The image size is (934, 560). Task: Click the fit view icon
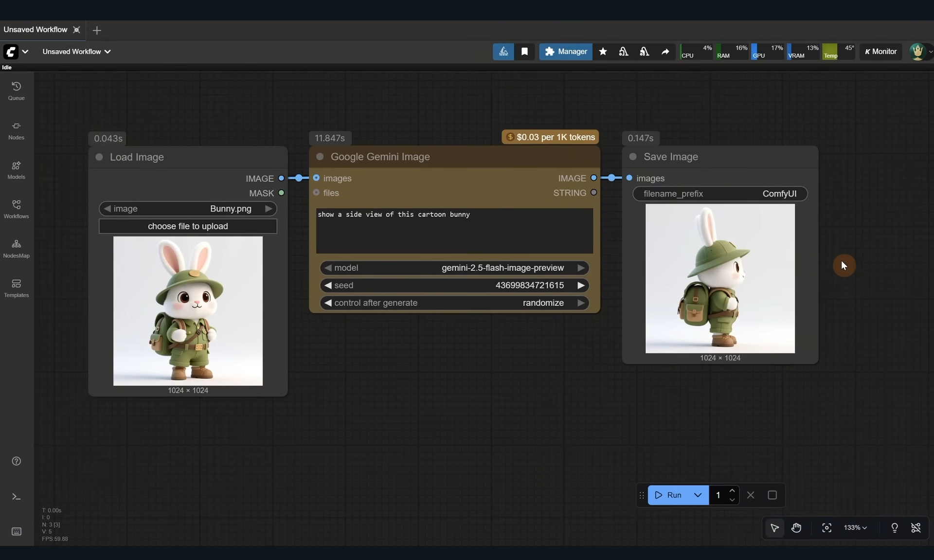click(826, 528)
